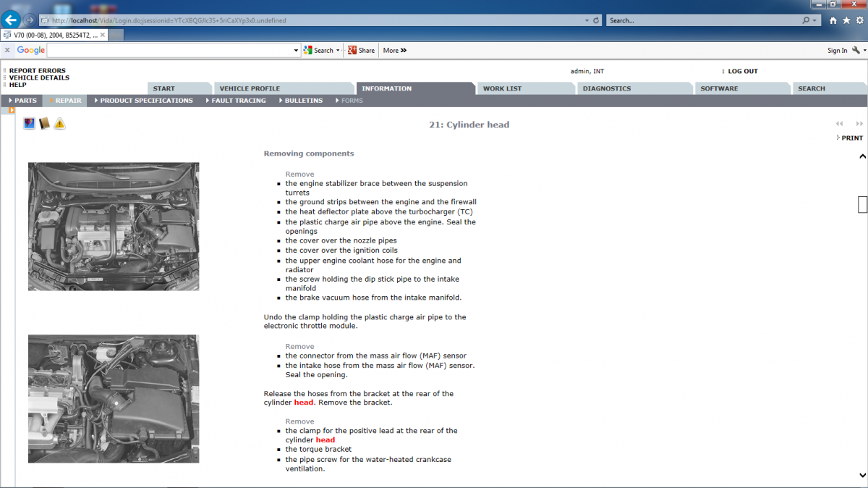Navigate to next document using double-arrow icon

coord(859,124)
